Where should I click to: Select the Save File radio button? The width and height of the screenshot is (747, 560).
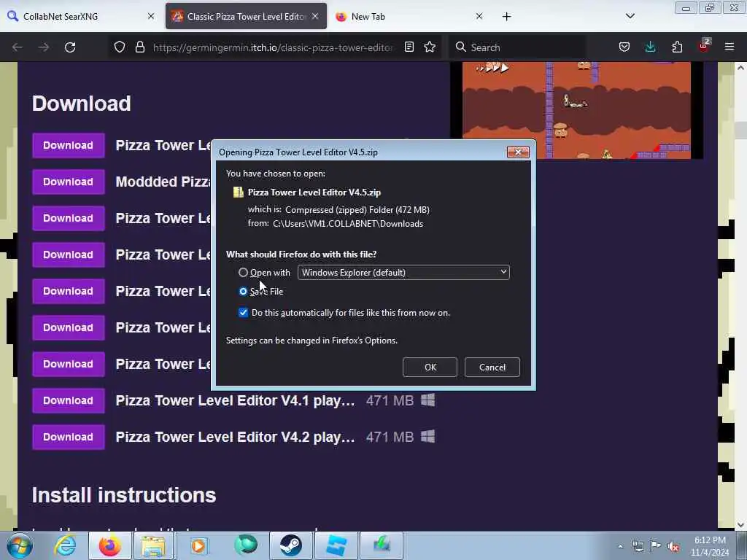pos(243,291)
